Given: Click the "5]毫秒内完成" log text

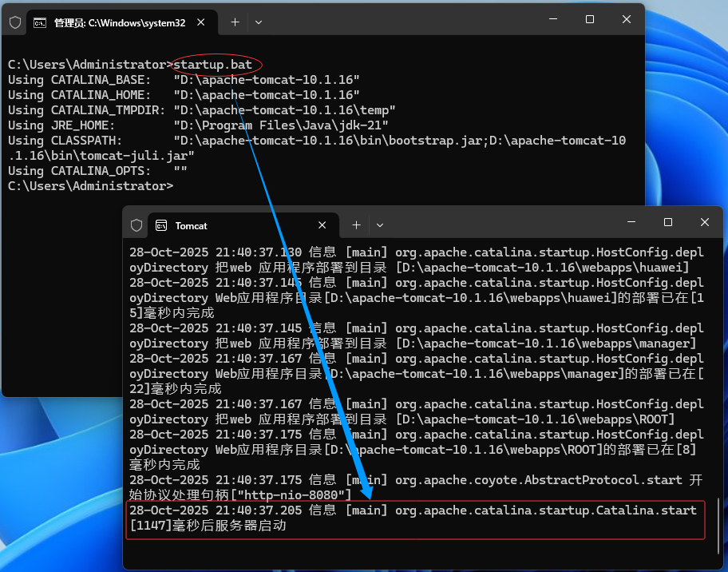Looking at the screenshot, I should tap(172, 312).
